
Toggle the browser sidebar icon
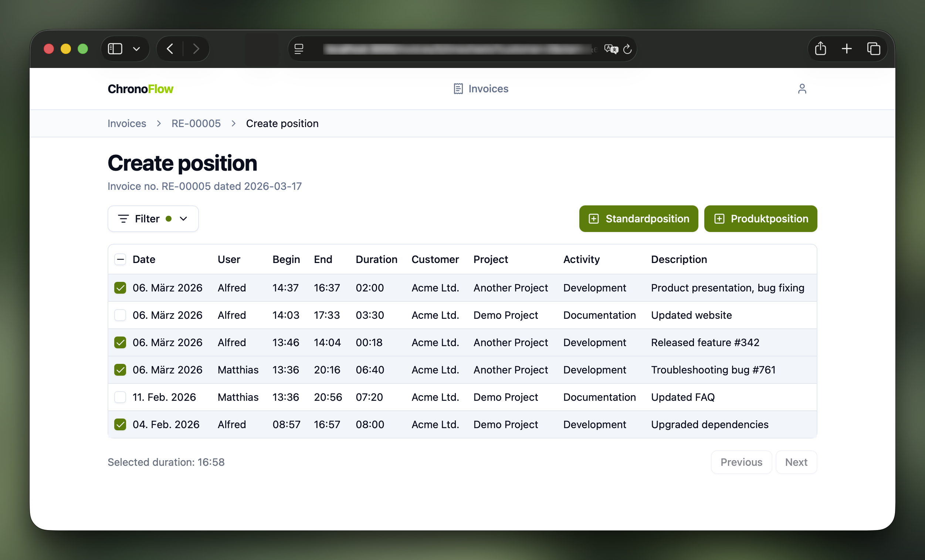point(115,48)
